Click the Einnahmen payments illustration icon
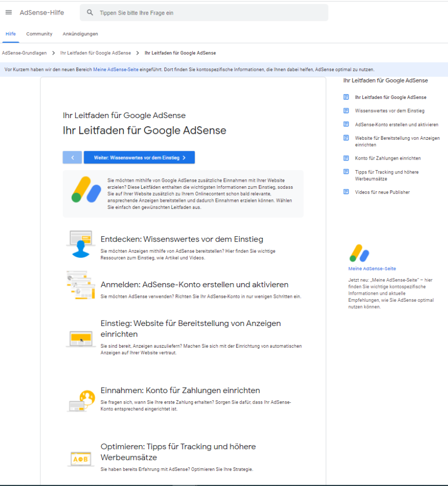This screenshot has width=448, height=486. [x=81, y=401]
